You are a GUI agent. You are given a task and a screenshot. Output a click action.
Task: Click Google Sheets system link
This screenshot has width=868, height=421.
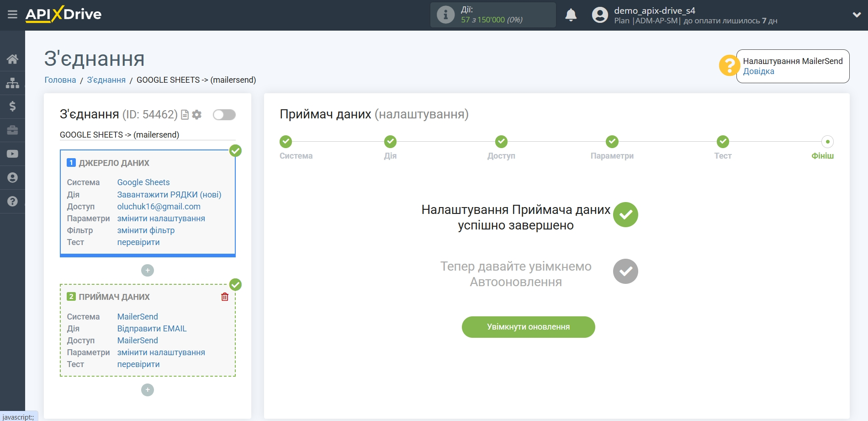[x=143, y=182]
